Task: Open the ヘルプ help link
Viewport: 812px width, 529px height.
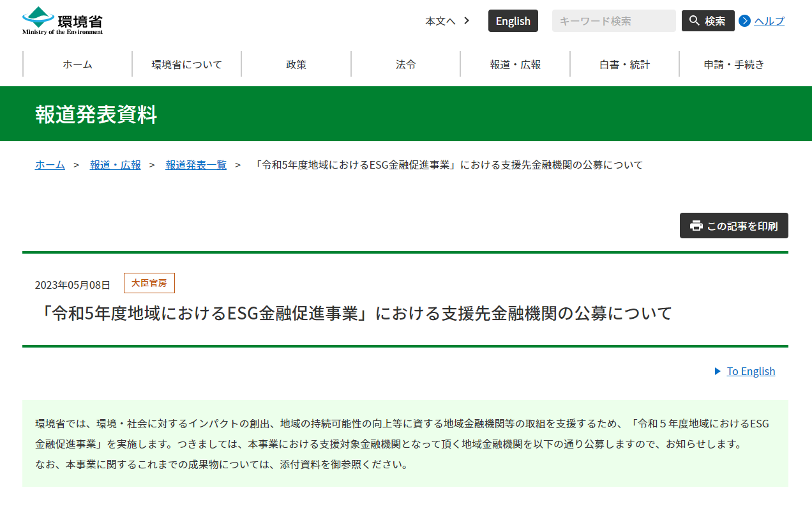Action: tap(769, 21)
